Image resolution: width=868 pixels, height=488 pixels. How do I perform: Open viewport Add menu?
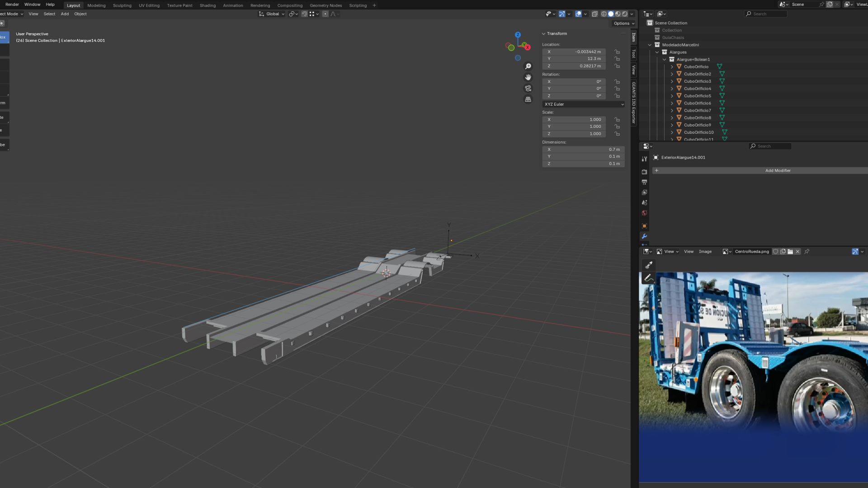click(x=65, y=14)
